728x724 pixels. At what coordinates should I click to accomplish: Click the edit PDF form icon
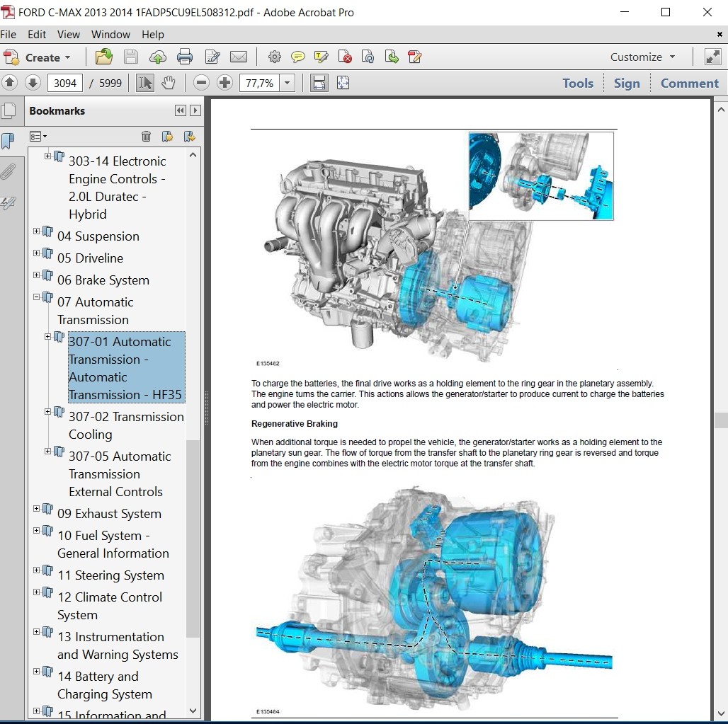[x=414, y=57]
